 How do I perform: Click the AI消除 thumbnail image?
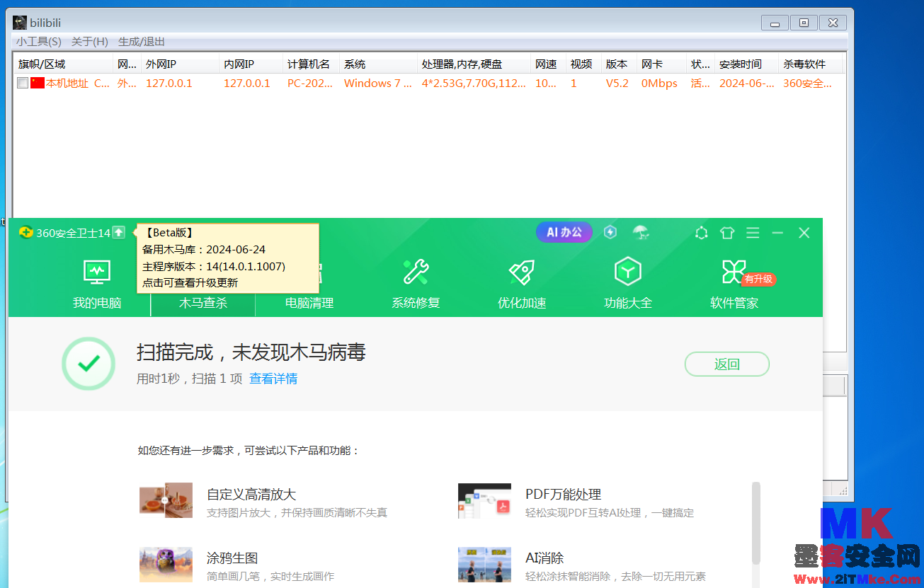pyautogui.click(x=484, y=564)
